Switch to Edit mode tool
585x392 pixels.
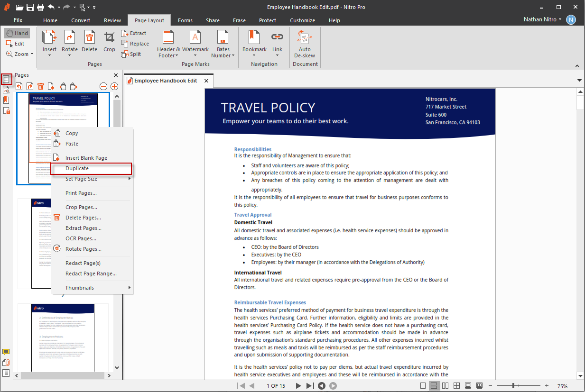[15, 44]
